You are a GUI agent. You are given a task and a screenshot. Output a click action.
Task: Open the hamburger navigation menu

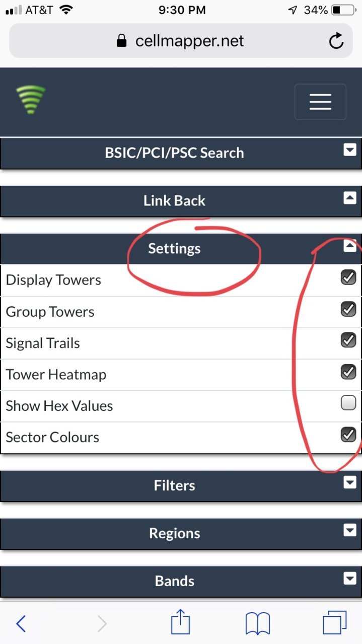pos(320,102)
